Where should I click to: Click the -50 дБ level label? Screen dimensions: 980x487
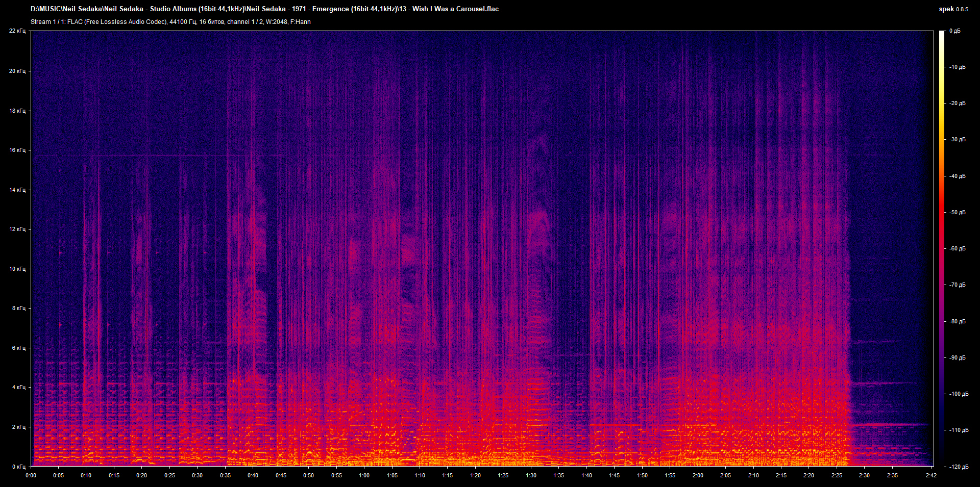point(957,213)
